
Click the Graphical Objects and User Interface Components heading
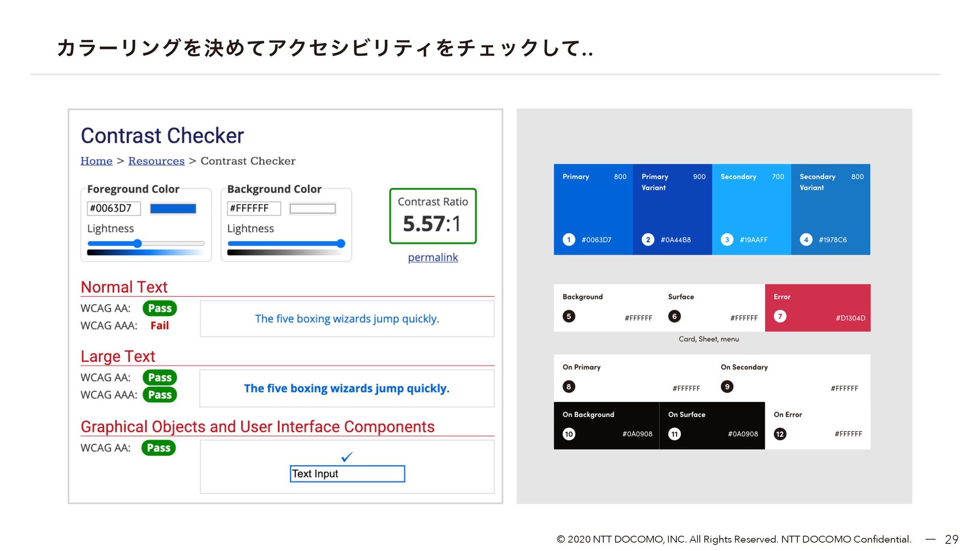[258, 427]
